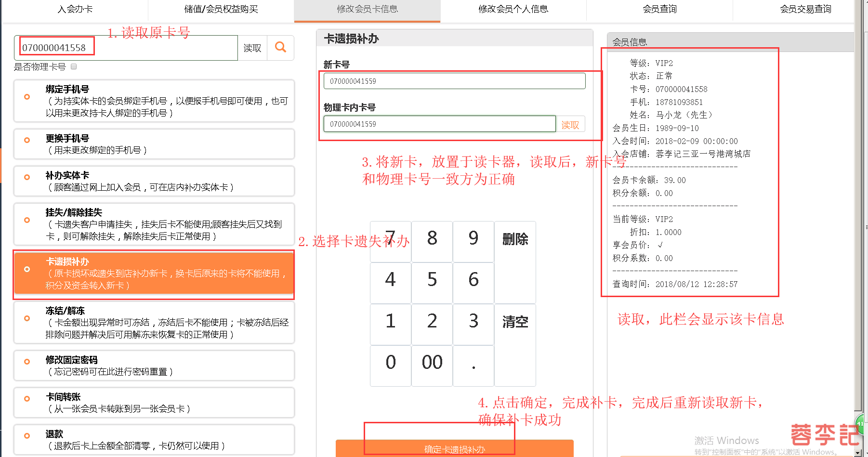Select the 绑定手机号 radio option

tap(27, 97)
